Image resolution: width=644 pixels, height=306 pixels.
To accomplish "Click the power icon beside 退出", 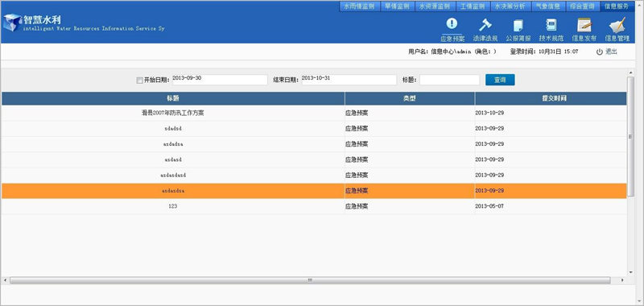I will pos(599,52).
